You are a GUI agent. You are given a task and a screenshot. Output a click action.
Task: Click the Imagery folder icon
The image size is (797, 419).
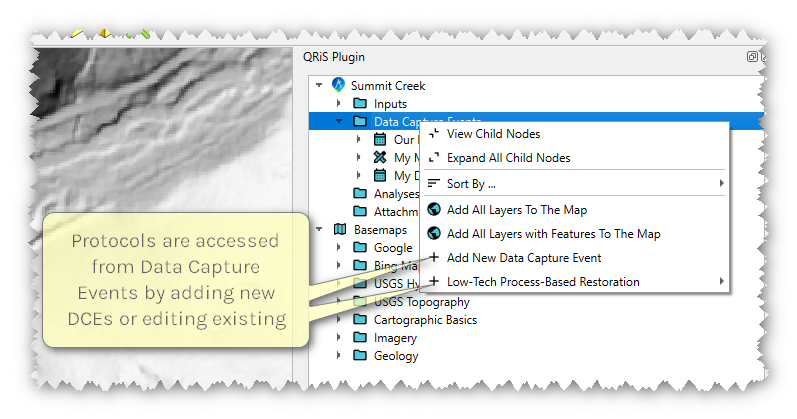[x=360, y=338]
